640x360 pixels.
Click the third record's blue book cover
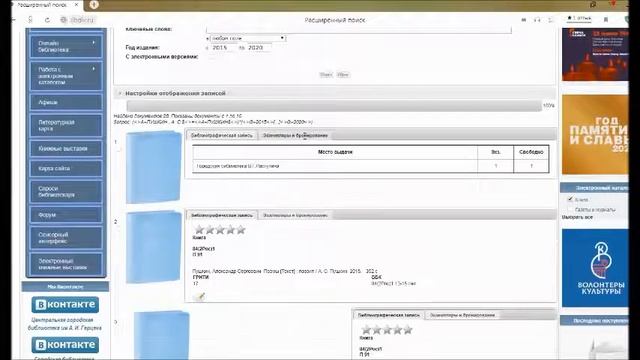pos(161,335)
